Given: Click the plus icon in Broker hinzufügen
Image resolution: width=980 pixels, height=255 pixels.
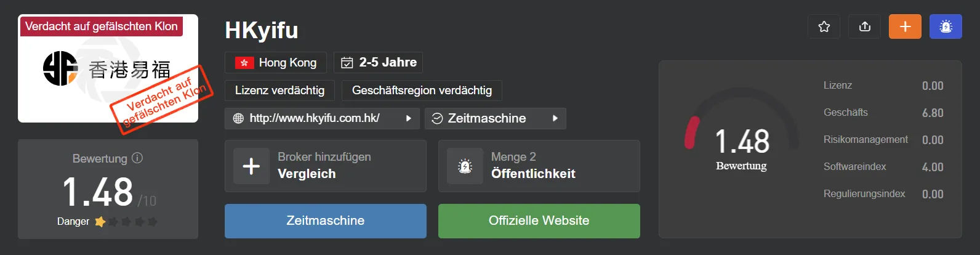Looking at the screenshot, I should tap(251, 166).
